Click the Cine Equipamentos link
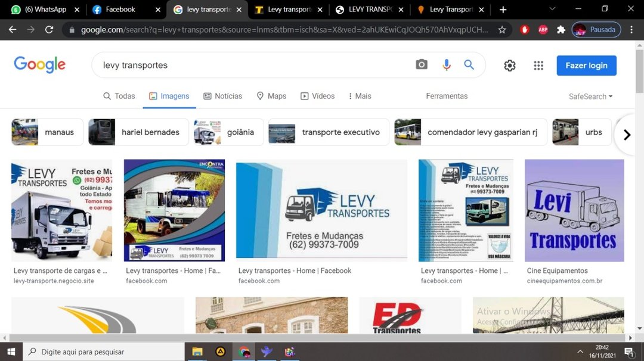Viewport: 644px width, 361px height. tap(558, 270)
